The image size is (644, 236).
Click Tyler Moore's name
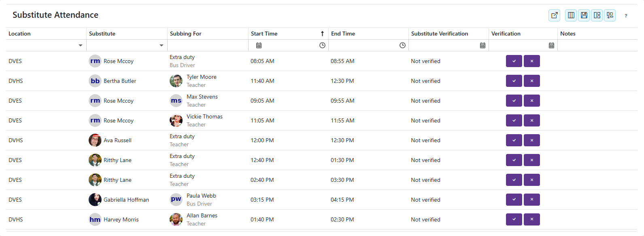pyautogui.click(x=201, y=77)
